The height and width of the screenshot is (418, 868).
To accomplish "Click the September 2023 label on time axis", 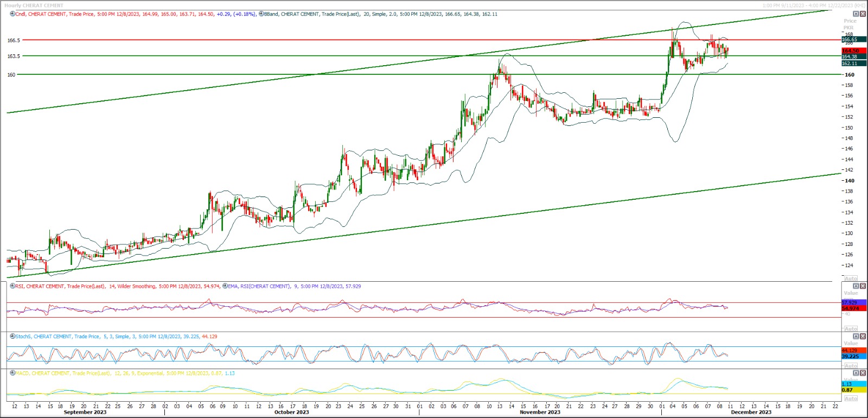I will (85, 412).
